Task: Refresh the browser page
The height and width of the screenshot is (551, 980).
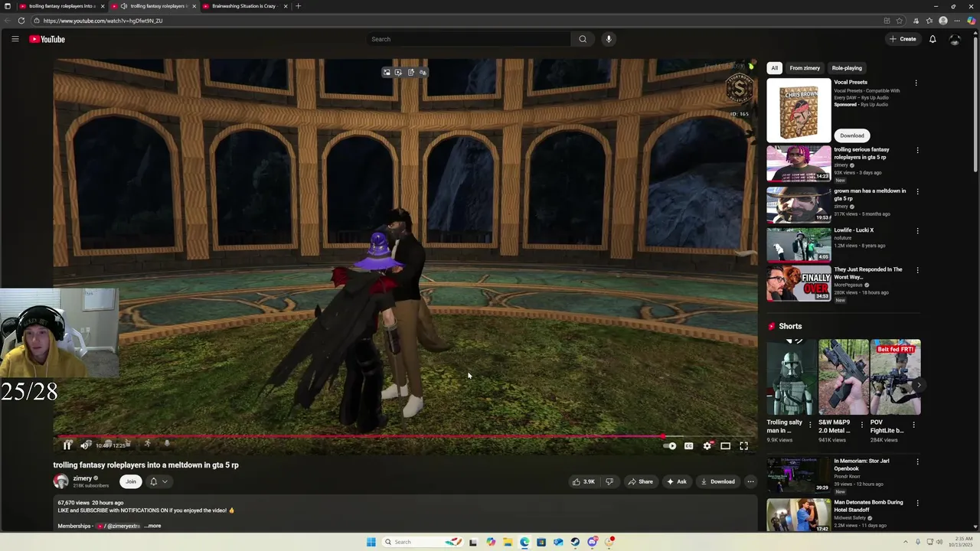Action: [21, 21]
